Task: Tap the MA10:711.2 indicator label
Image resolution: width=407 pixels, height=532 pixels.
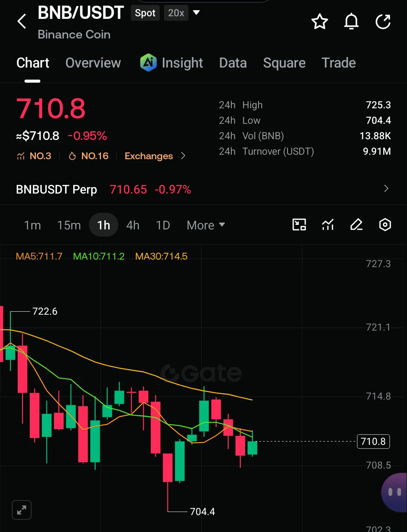Action: pyautogui.click(x=99, y=257)
